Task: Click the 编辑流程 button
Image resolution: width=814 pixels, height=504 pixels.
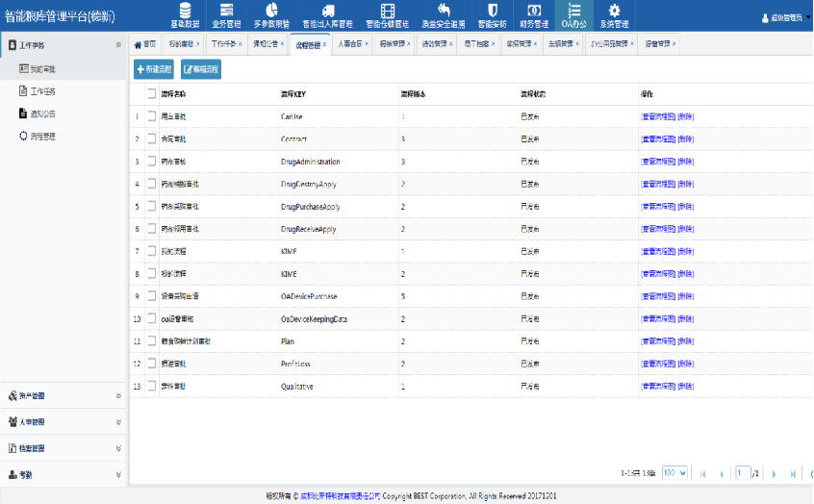Action: (201, 69)
